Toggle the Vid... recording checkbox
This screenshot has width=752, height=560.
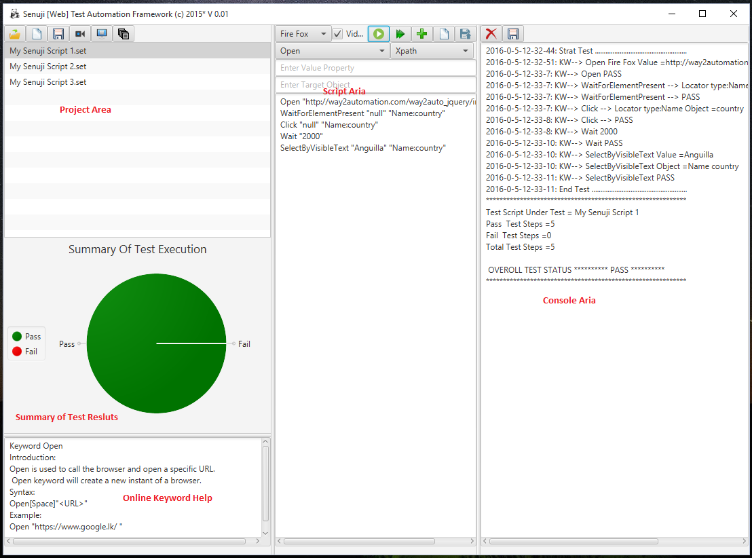(337, 33)
